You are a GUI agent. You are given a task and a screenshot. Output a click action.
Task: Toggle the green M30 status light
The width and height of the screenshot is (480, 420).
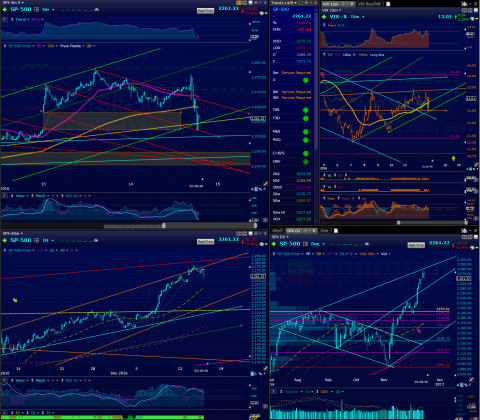coord(306,140)
